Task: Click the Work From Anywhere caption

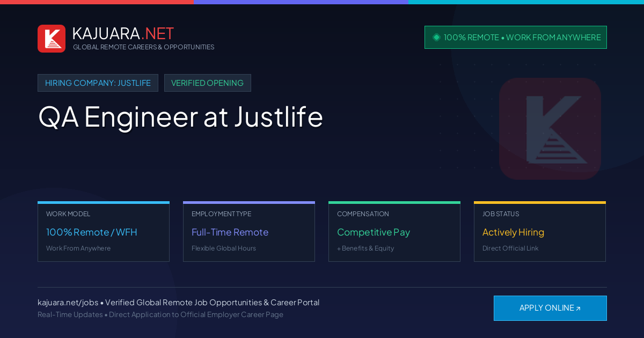Action: [x=78, y=248]
